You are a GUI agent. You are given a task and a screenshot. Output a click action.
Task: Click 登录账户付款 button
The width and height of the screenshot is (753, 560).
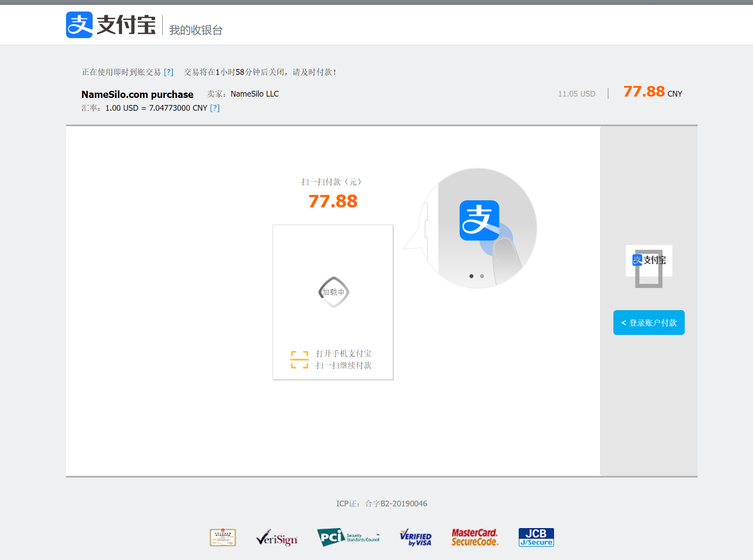[x=649, y=323]
